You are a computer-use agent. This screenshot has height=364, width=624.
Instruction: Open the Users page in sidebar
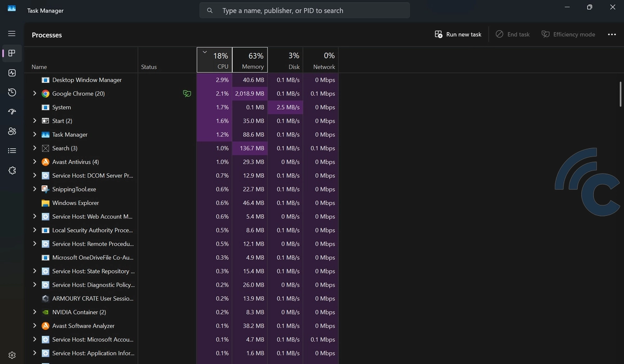tap(12, 131)
